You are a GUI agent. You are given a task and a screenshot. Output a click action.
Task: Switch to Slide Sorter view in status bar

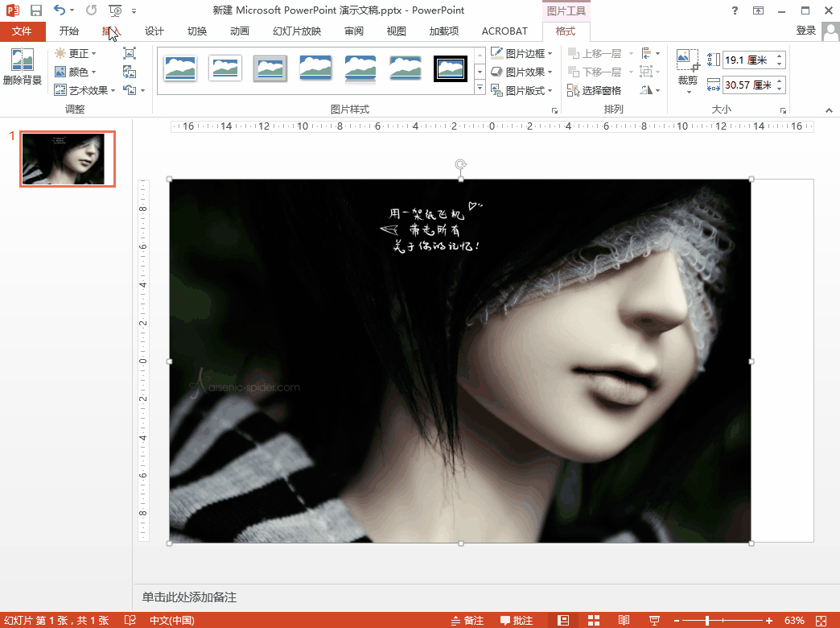click(594, 621)
